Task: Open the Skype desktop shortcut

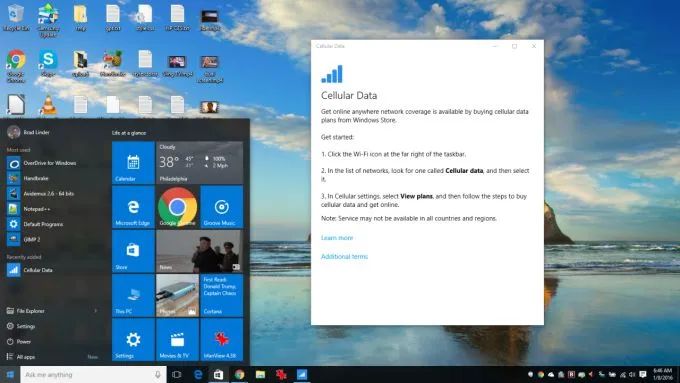Action: pos(48,63)
